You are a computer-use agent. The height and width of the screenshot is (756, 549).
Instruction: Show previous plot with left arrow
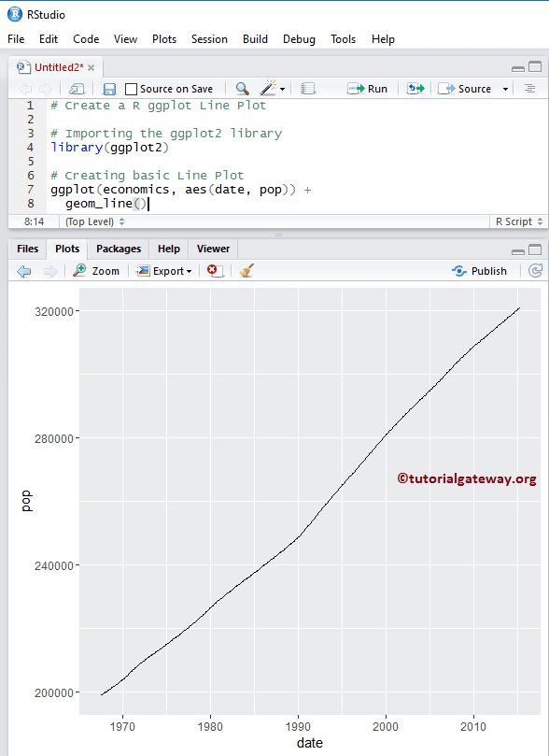(23, 271)
